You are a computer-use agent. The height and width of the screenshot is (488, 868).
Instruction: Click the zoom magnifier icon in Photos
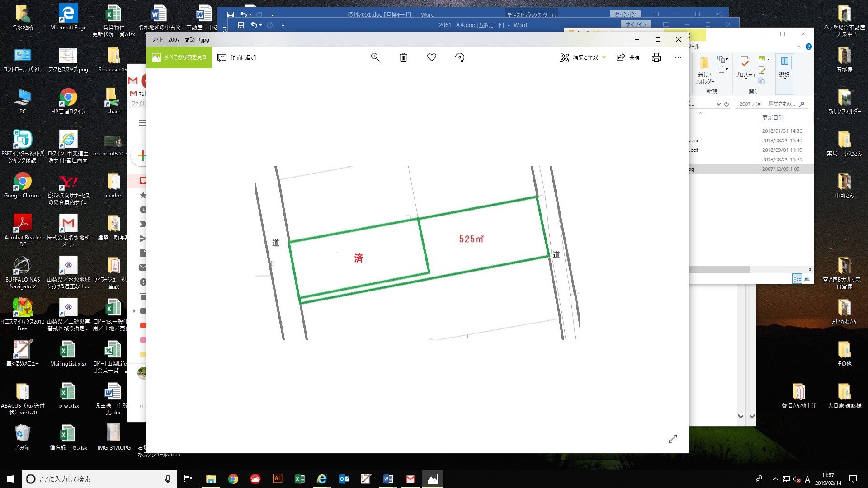tap(375, 57)
